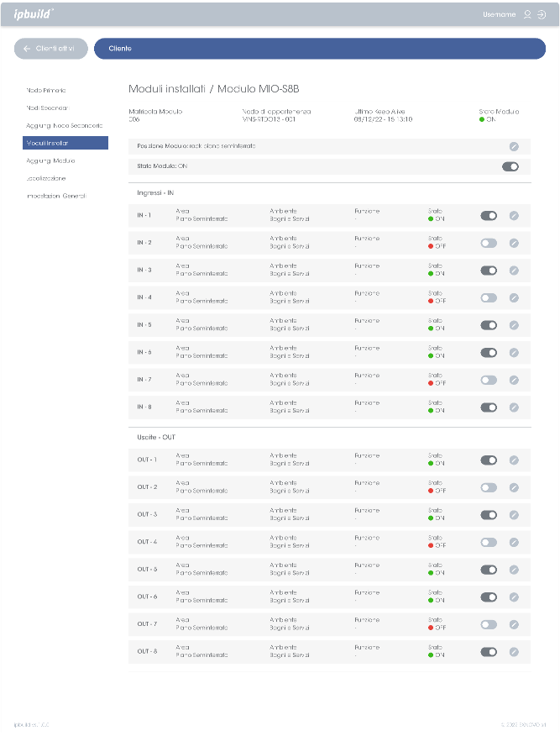
Task: Click the edit pencil for IN - 8
Action: coord(514,407)
